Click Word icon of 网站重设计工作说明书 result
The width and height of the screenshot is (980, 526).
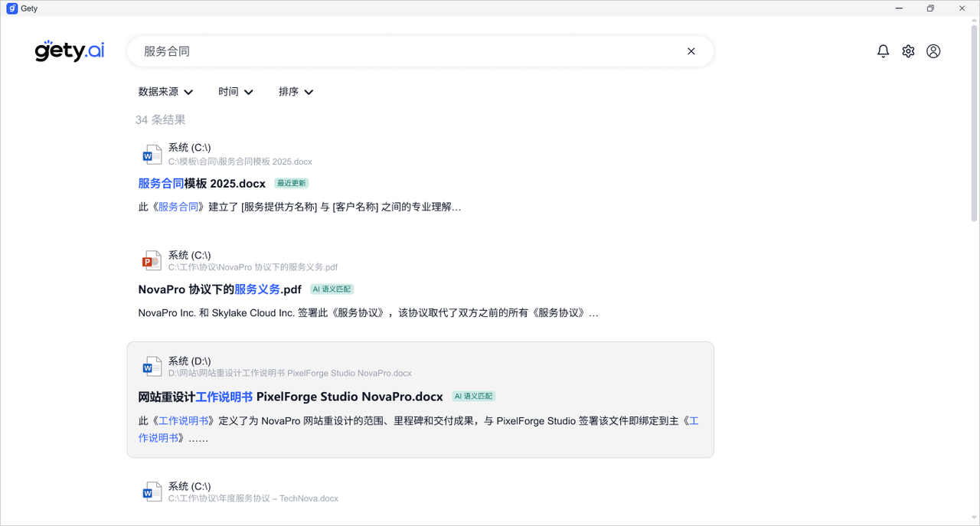click(152, 367)
